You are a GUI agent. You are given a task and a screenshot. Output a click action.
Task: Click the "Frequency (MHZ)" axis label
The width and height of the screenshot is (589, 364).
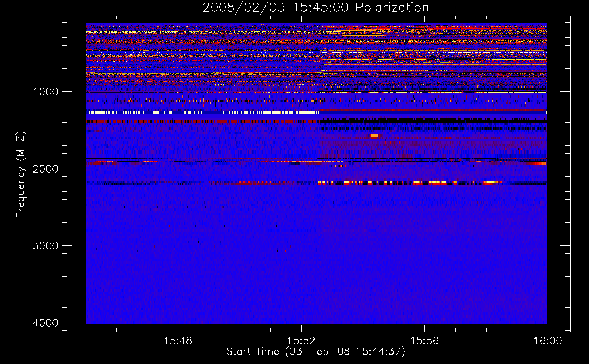click(21, 175)
